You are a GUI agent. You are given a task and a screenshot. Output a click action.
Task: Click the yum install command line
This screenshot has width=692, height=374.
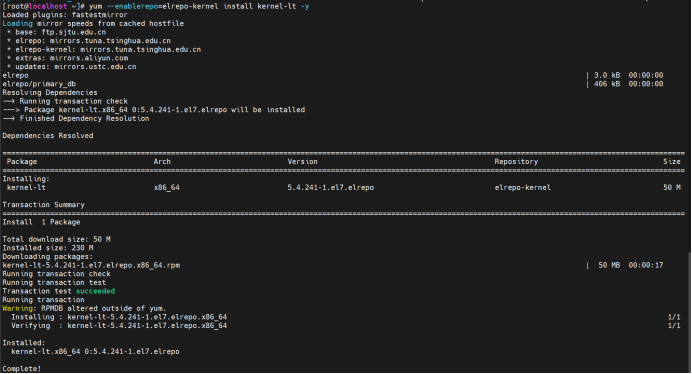tap(155, 6)
